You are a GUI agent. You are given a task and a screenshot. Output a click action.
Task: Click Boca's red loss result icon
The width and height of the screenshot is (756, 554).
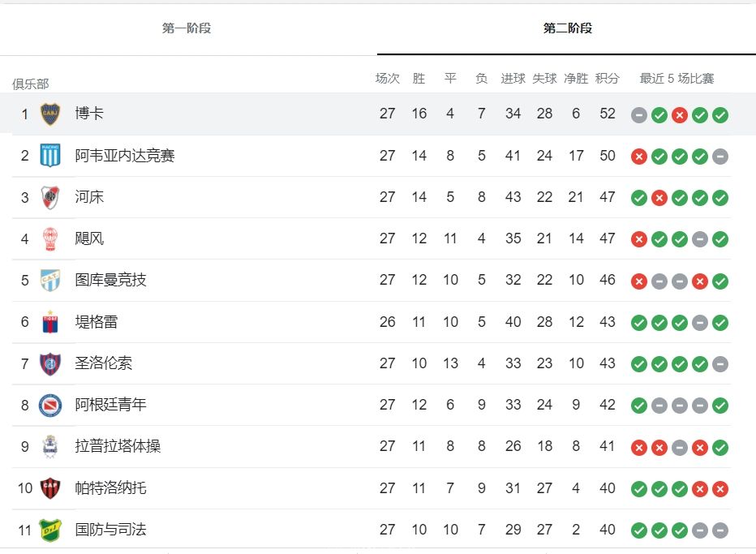pos(679,115)
